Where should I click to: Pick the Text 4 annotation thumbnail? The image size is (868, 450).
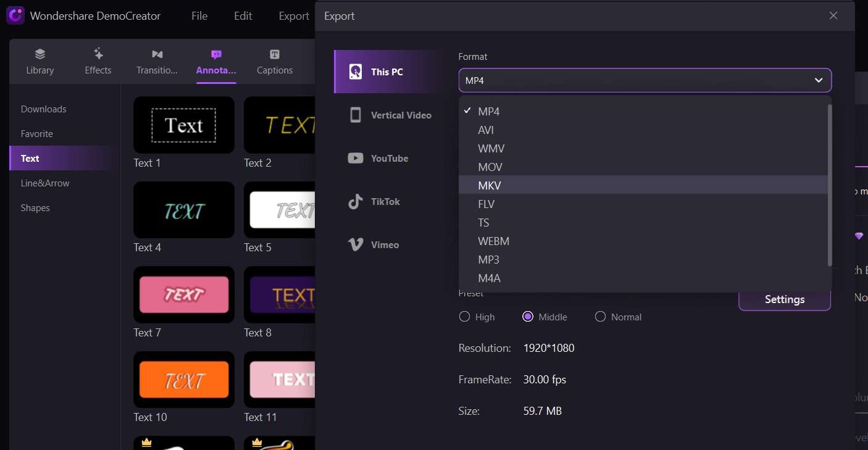[x=184, y=210]
